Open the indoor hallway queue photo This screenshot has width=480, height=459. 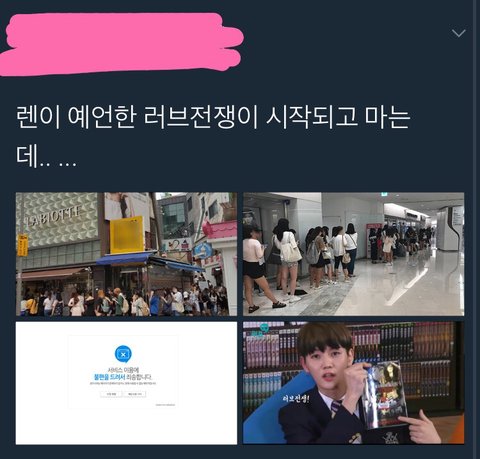pos(353,254)
